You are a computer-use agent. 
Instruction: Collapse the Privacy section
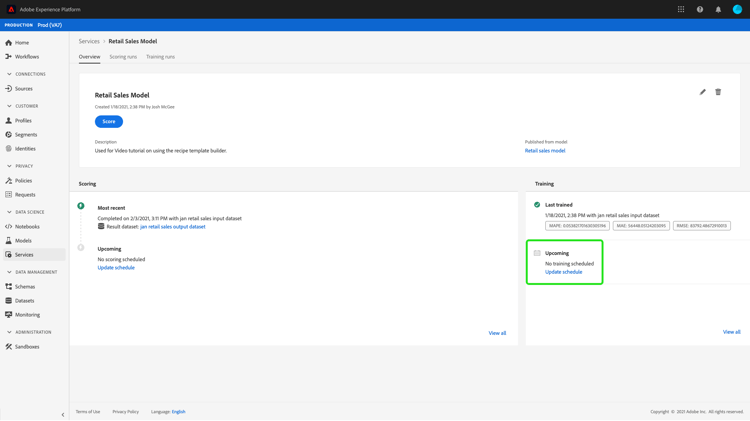click(9, 166)
